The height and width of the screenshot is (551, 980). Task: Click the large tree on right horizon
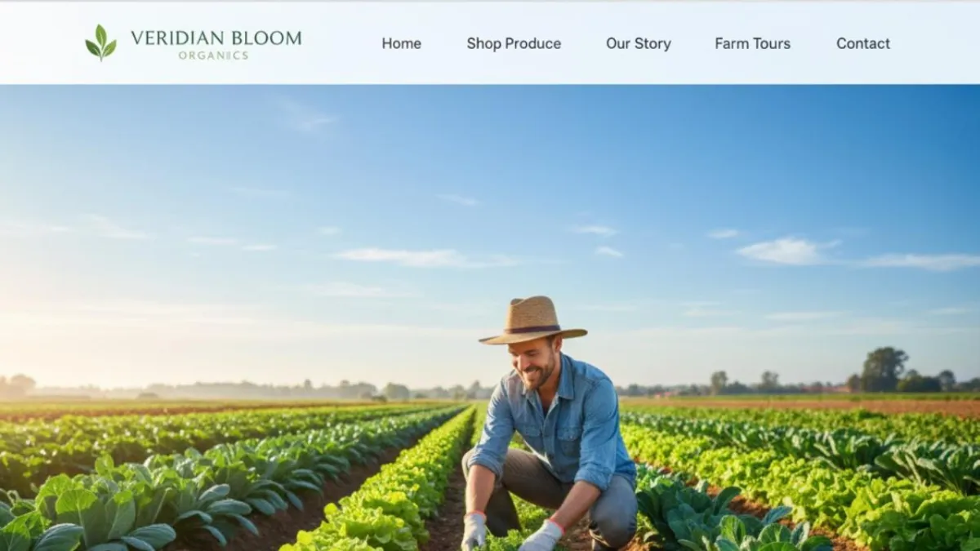[x=884, y=369]
